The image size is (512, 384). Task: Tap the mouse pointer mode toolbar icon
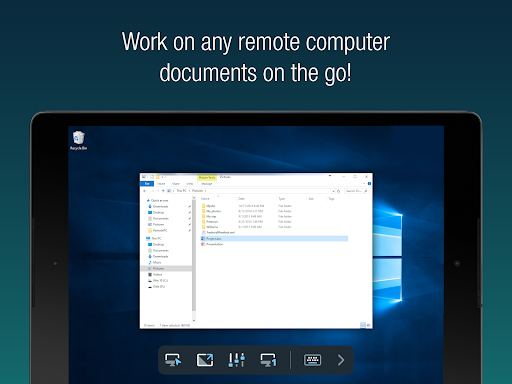tap(173, 360)
